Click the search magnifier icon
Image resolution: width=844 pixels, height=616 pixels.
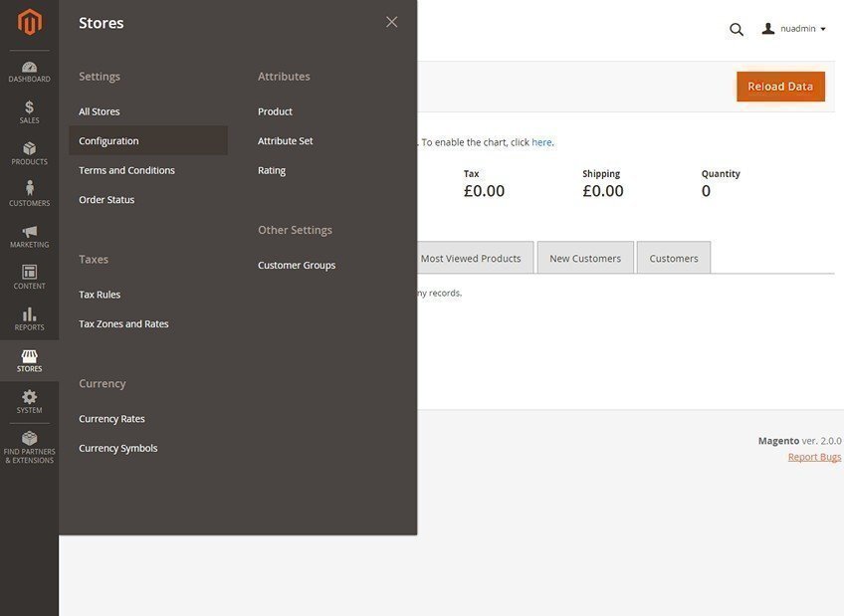click(737, 29)
